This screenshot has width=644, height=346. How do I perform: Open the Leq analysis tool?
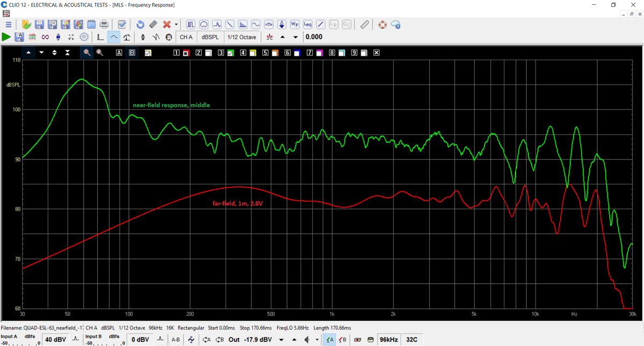coord(308,24)
